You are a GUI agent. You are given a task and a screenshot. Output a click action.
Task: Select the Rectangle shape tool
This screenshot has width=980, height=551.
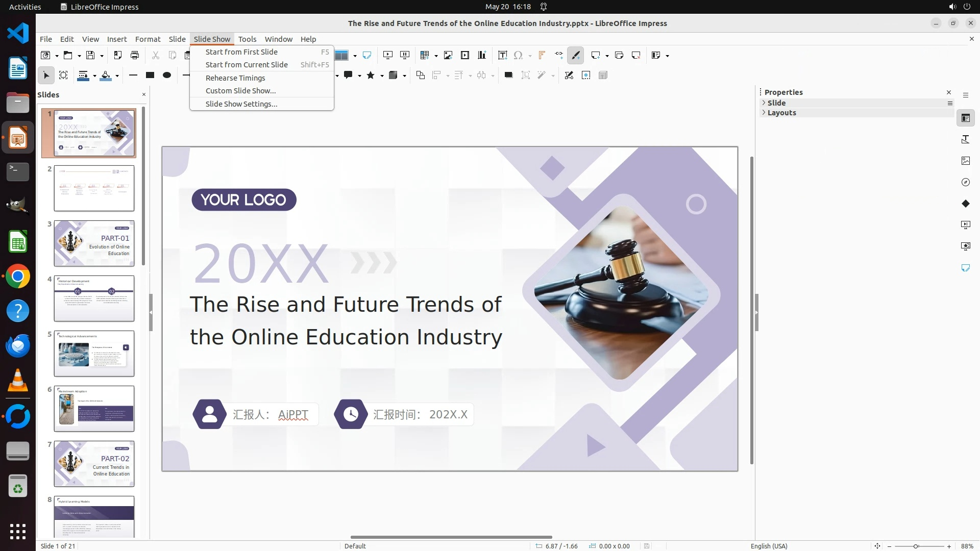pyautogui.click(x=150, y=76)
